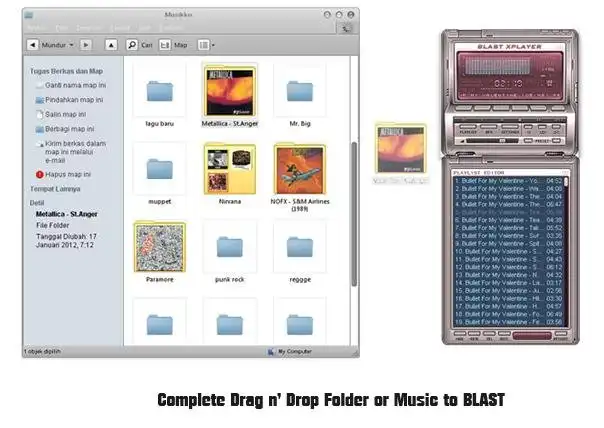Viewport: 604px width, 428px height.
Task: Click the ADD button in playlist editor
Action: pos(460,335)
